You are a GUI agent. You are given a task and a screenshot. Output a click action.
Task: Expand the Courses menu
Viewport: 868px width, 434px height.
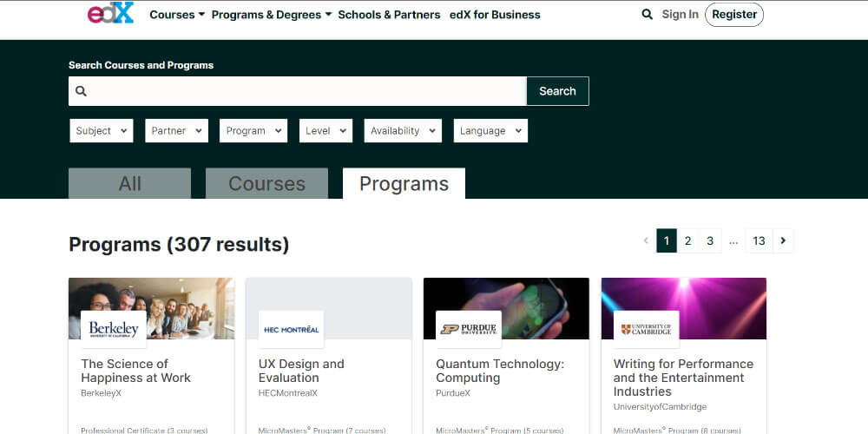pyautogui.click(x=177, y=15)
